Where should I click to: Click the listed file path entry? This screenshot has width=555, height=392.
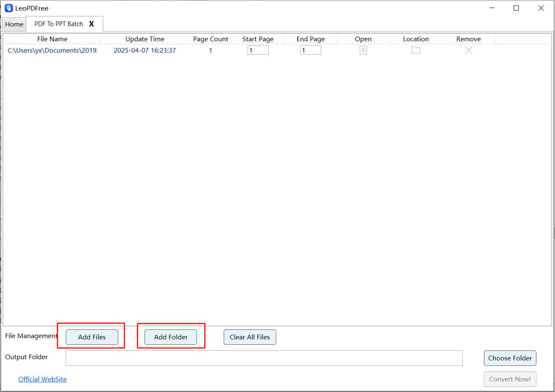pos(52,50)
